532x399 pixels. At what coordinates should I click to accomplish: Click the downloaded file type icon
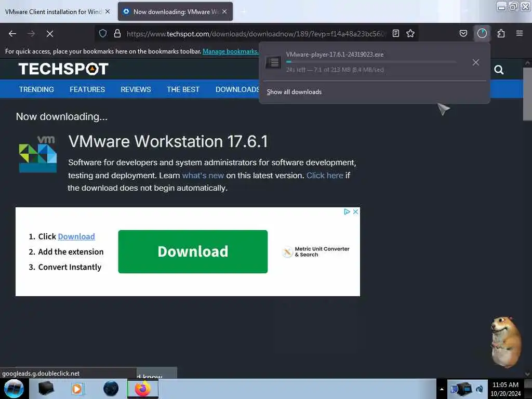click(273, 62)
